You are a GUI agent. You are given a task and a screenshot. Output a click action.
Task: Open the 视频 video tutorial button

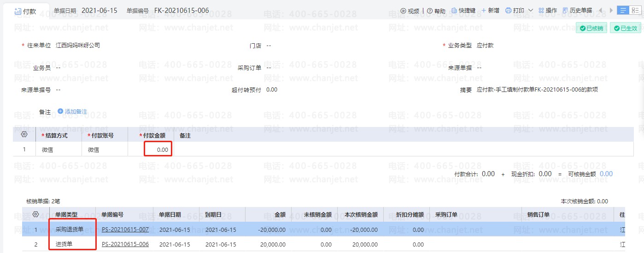tap(410, 11)
